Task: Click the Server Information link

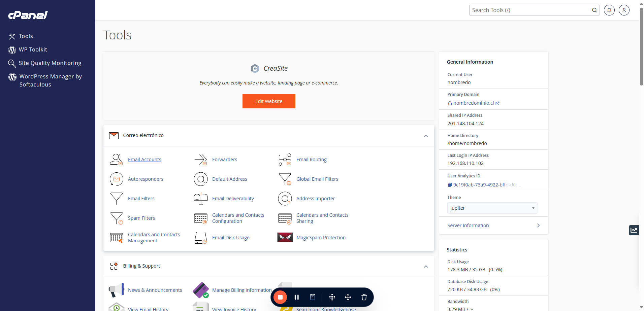Action: point(468,226)
